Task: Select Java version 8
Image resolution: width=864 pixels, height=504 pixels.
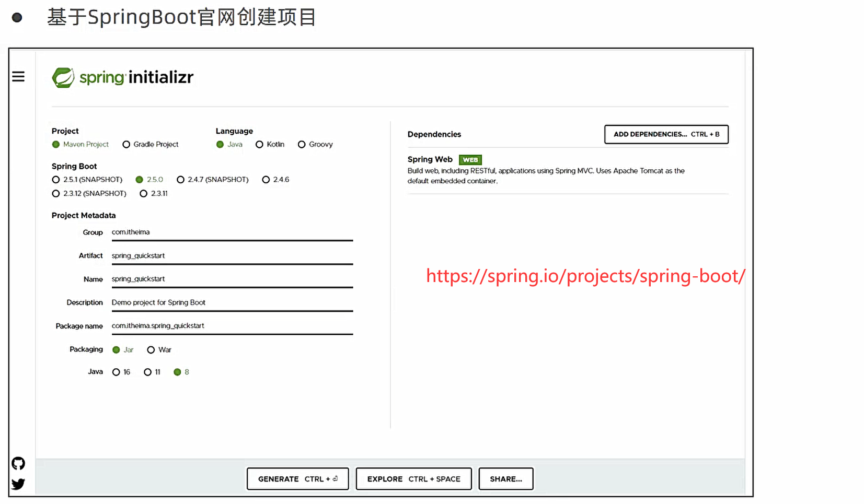Action: (177, 372)
